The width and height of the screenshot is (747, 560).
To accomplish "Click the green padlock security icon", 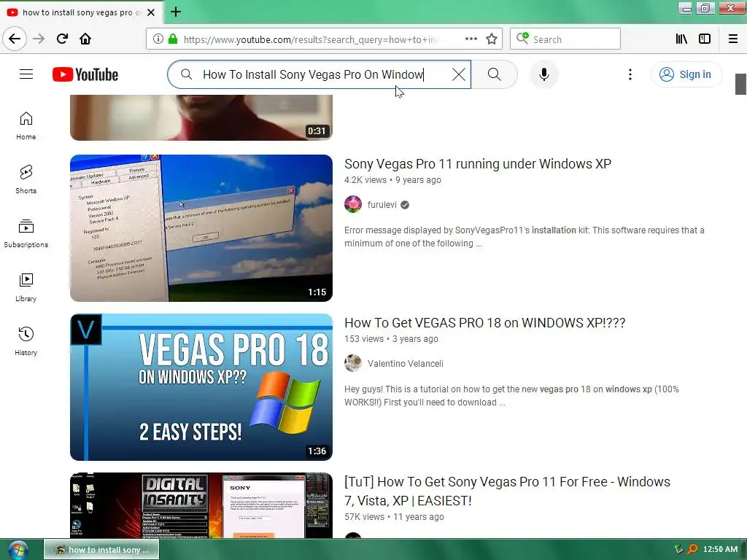I will point(173,39).
